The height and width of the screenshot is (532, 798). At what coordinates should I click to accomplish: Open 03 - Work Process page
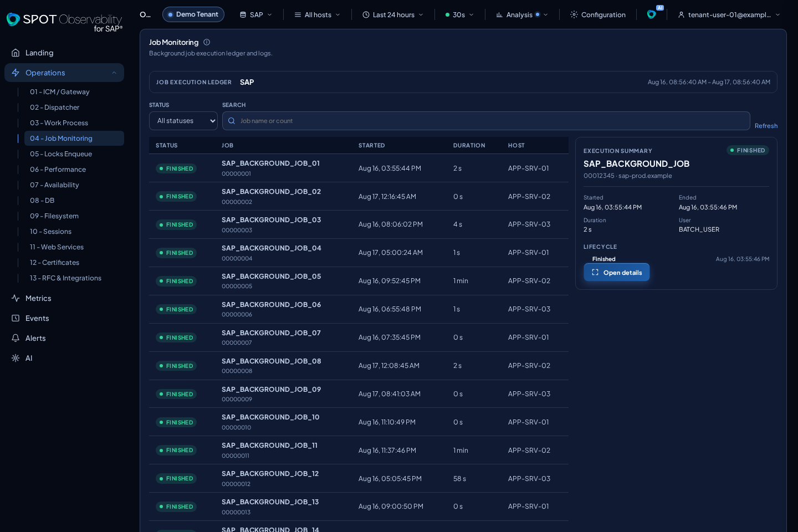pos(74,123)
